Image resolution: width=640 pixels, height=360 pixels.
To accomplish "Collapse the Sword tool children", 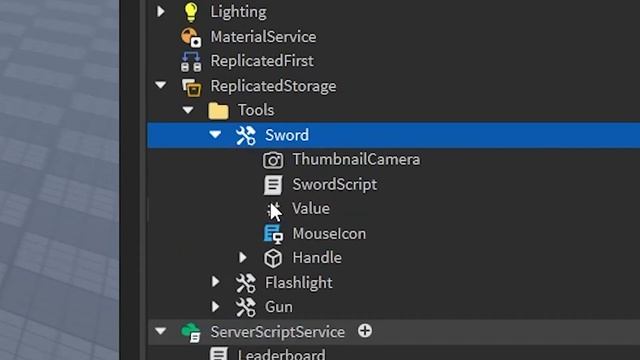I will 215,134.
